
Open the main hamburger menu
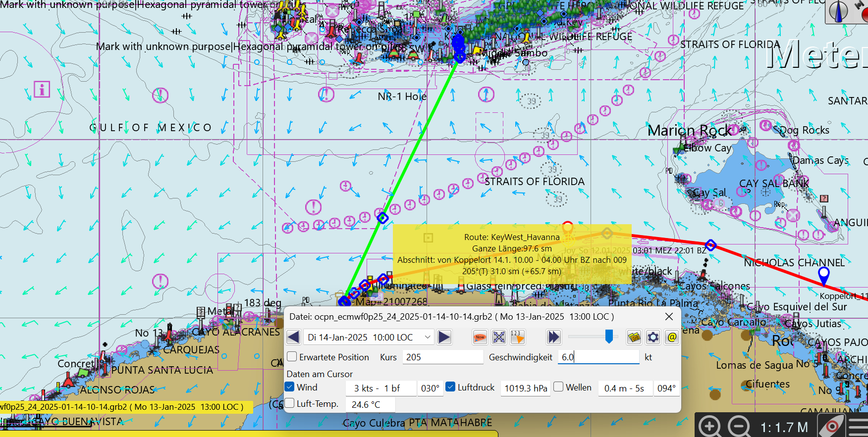pos(858,427)
